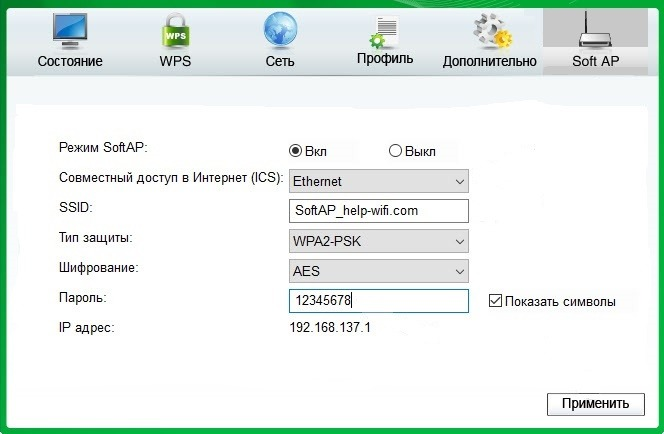664x434 pixels.
Task: Open the Сеть globe icon
Action: pyautogui.click(x=280, y=30)
